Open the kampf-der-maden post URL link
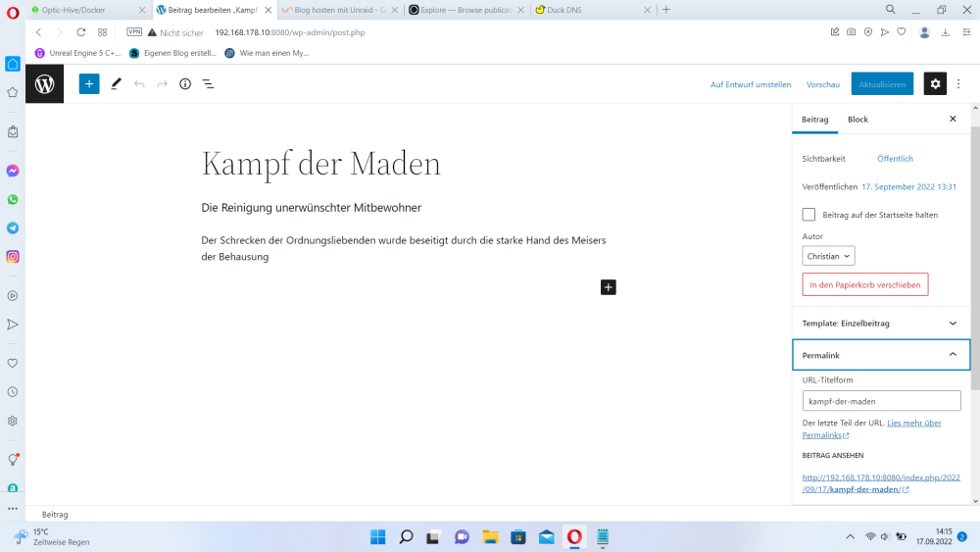The width and height of the screenshot is (980, 552). pyautogui.click(x=881, y=483)
